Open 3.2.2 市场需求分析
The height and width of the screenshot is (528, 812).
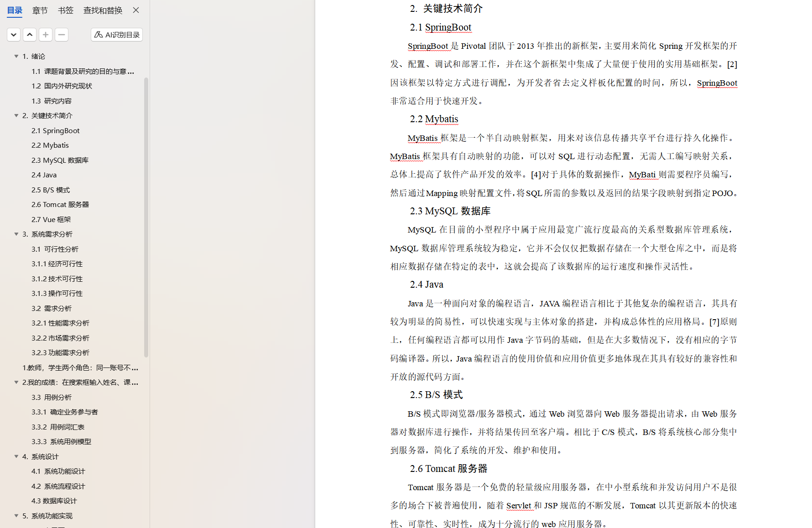60,338
